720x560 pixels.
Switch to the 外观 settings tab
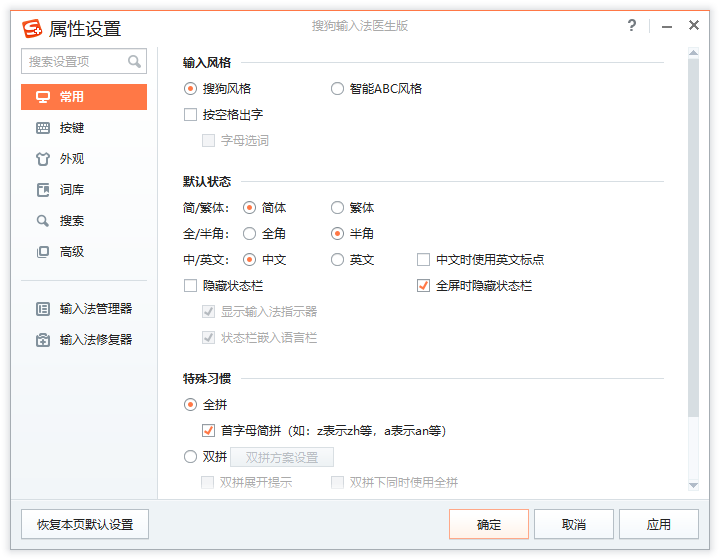point(84,159)
